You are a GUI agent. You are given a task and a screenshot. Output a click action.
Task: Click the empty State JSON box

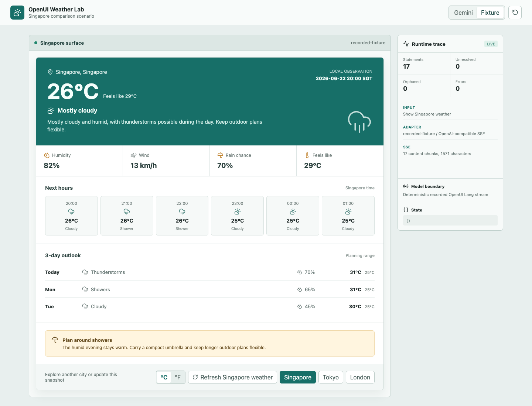[x=450, y=220]
